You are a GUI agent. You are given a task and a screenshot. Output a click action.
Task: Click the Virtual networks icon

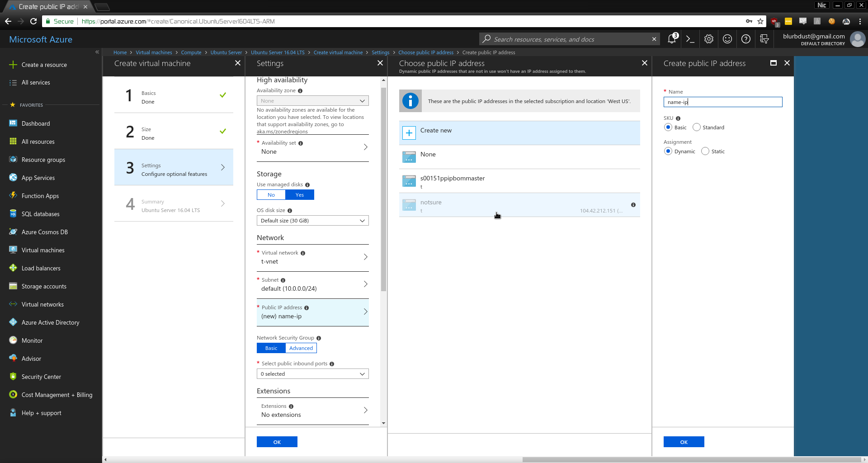click(13, 304)
